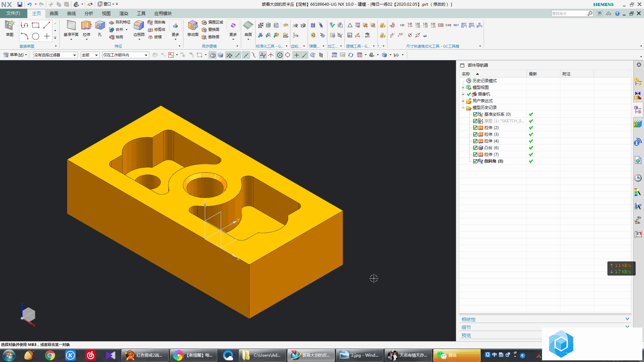644x362 pixels.
Task: Click the Undo arrow icon
Action: pos(30,4)
